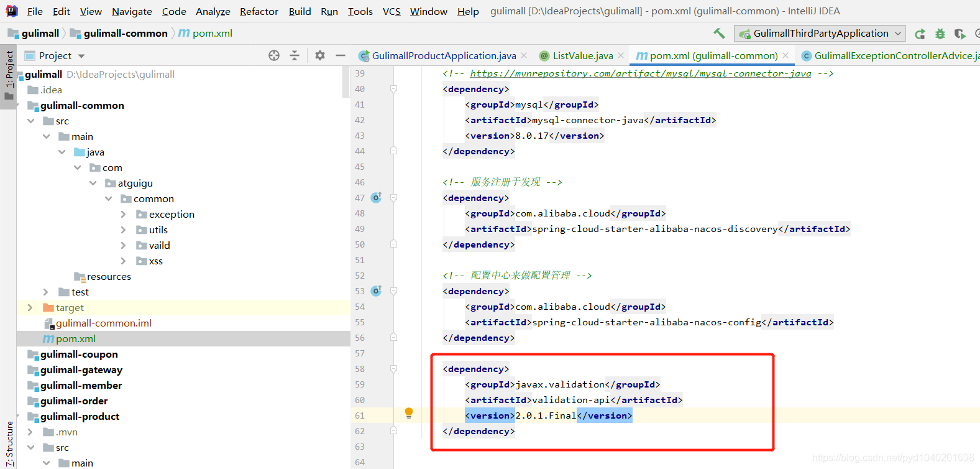Click the yellow intention lightbulb on line 61
This screenshot has width=980, height=469.
pos(409,412)
